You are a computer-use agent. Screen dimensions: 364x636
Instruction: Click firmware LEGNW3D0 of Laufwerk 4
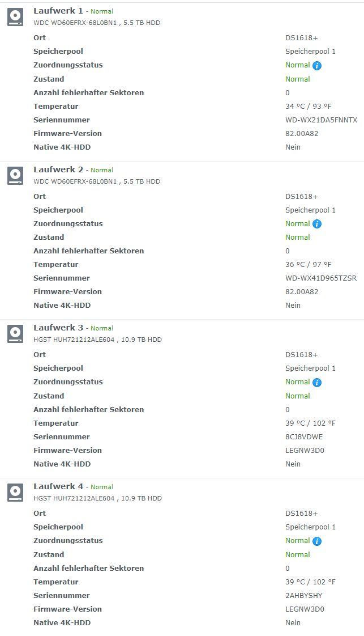coord(305,609)
